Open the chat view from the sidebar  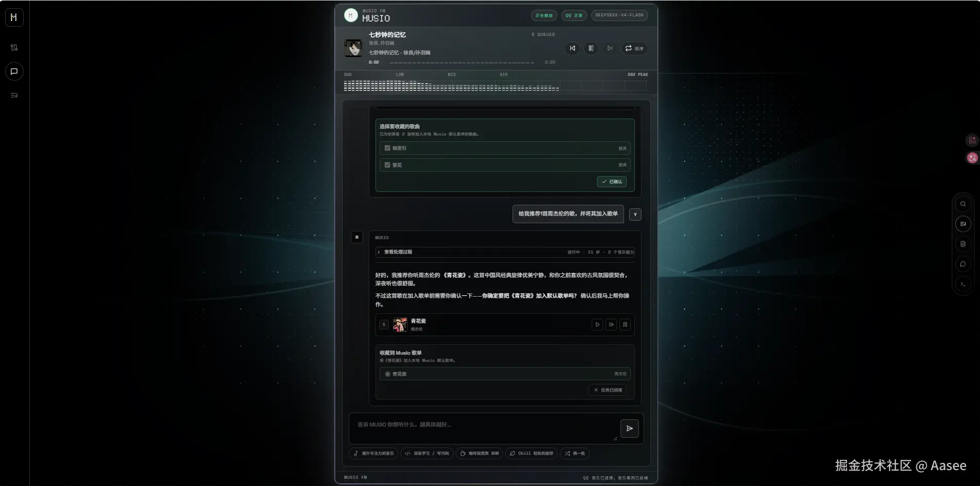[14, 71]
